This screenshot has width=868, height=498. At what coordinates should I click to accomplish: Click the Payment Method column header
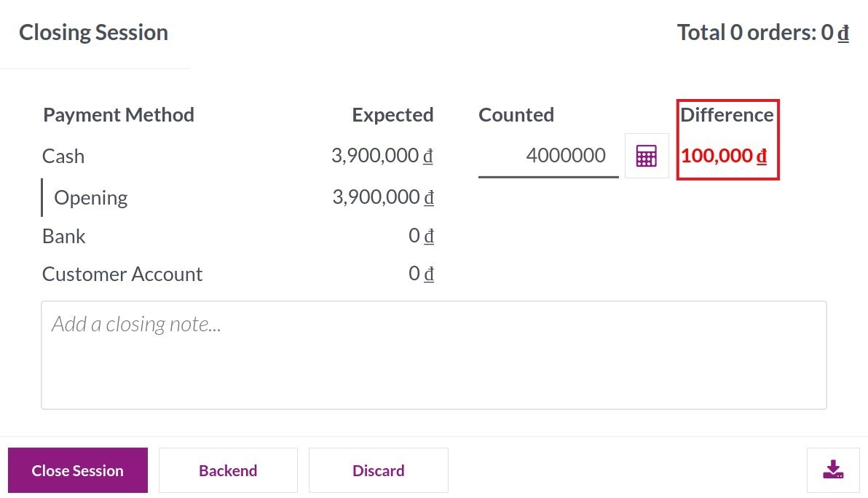click(x=119, y=114)
